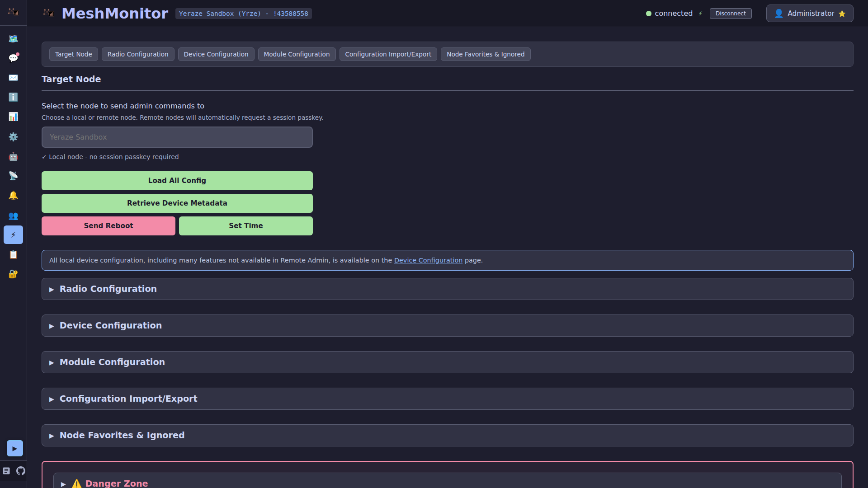868x488 pixels.
Task: Open the Configuration Import/Export tab
Action: click(388, 54)
